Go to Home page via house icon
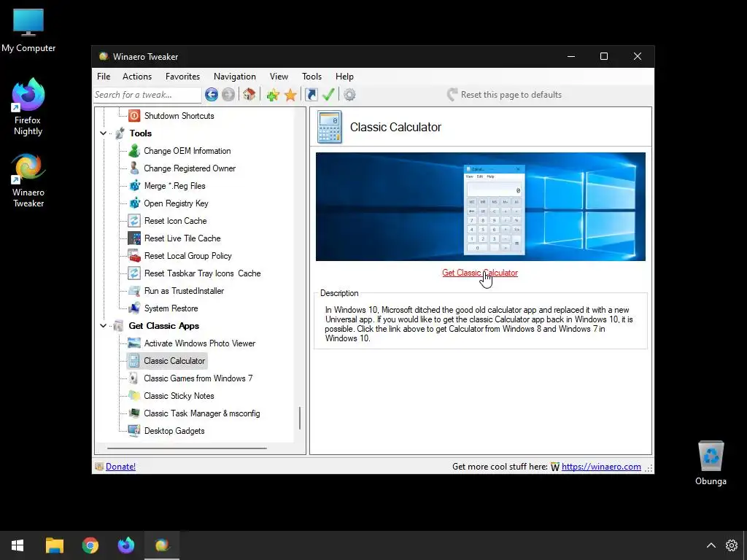The image size is (747, 560). [x=249, y=94]
